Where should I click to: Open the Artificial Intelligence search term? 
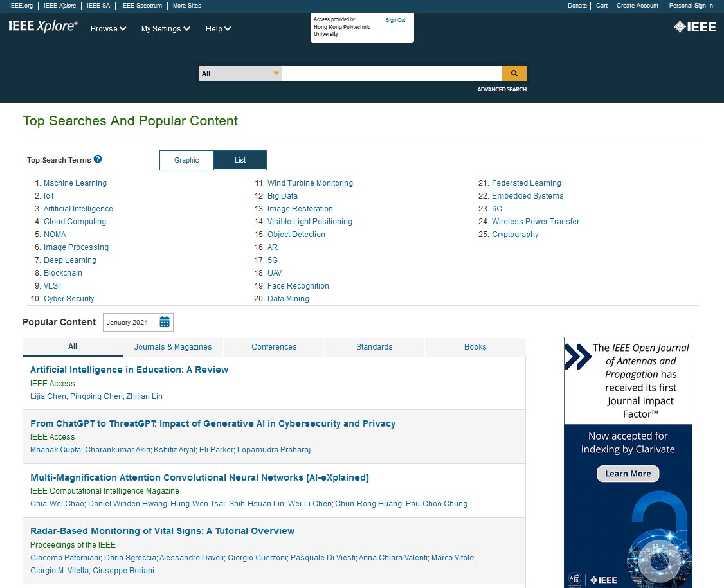(78, 209)
